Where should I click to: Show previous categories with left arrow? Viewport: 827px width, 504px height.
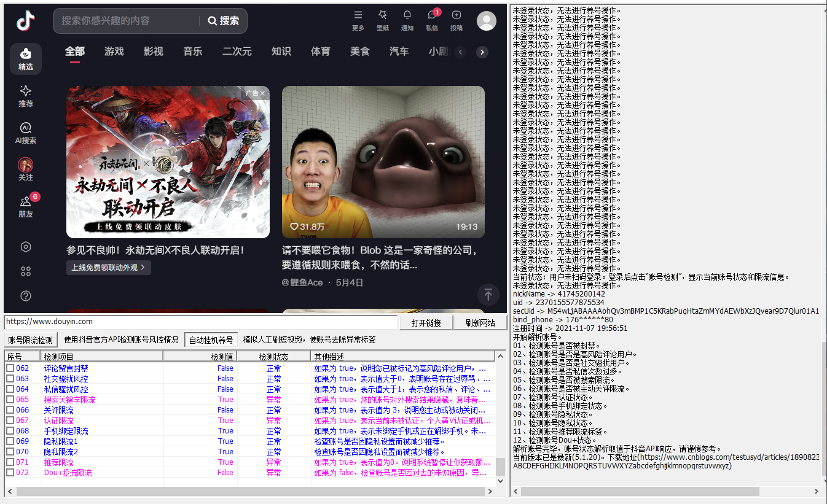[x=461, y=52]
